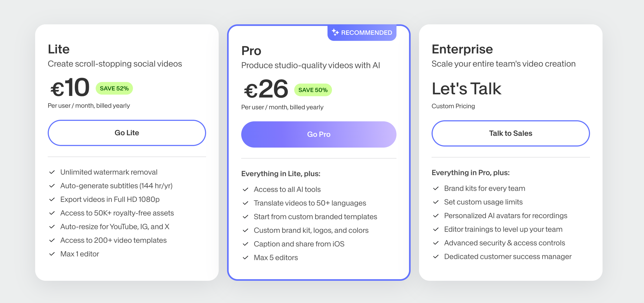The height and width of the screenshot is (303, 644).
Task: Click the checkmark beside Brand kits for every team
Action: click(436, 188)
